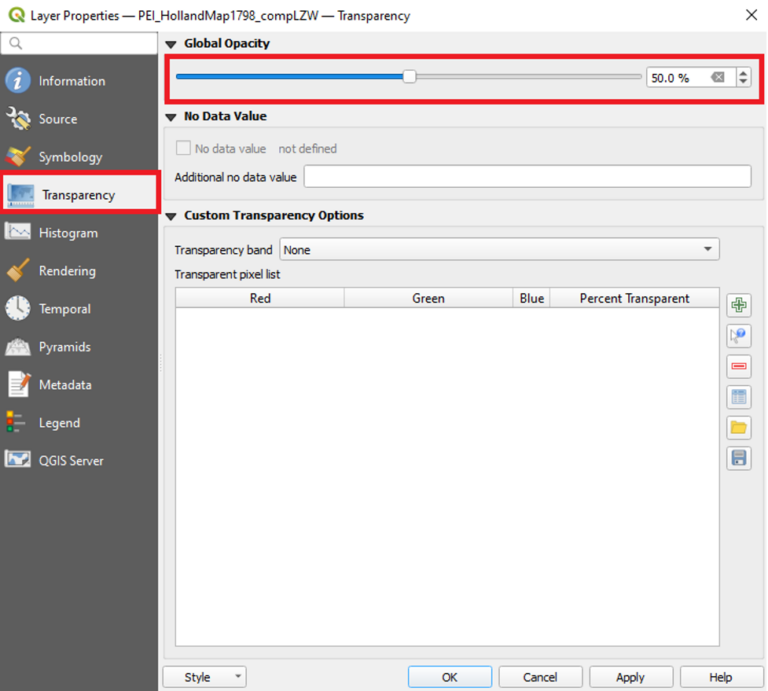This screenshot has height=691, width=768.
Task: Open the Style dropdown button
Action: [x=204, y=677]
